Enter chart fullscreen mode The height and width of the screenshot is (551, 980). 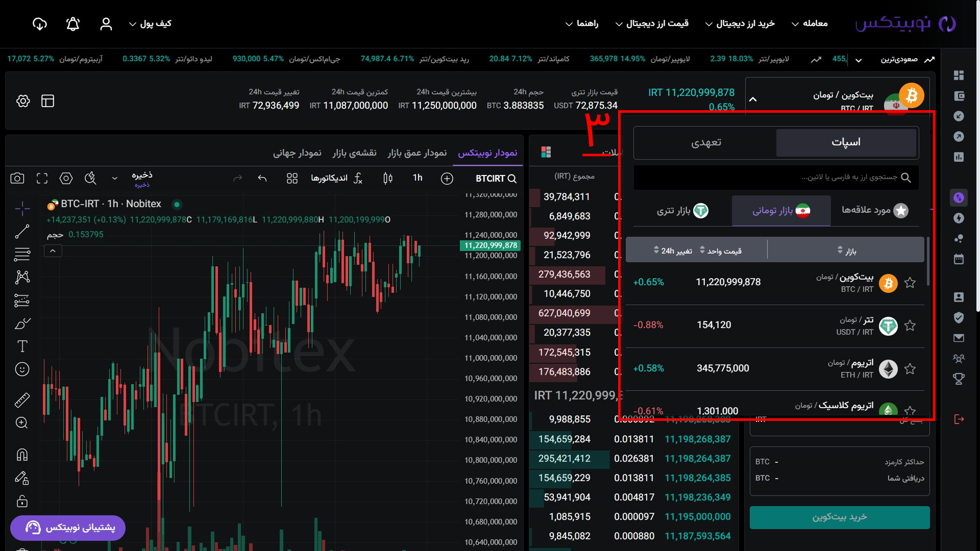(x=42, y=178)
